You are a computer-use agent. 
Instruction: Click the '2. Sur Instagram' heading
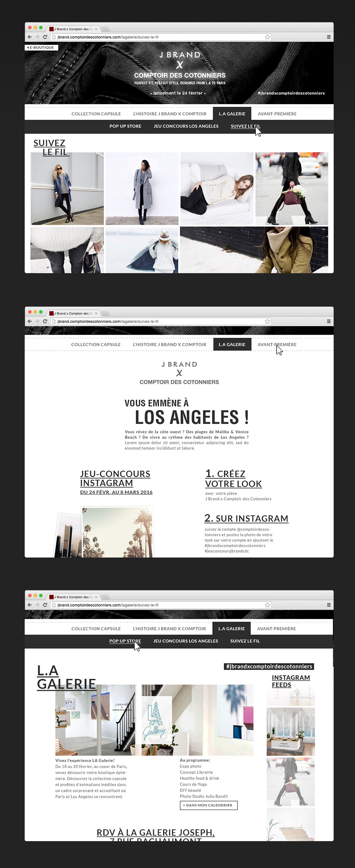pos(246,518)
